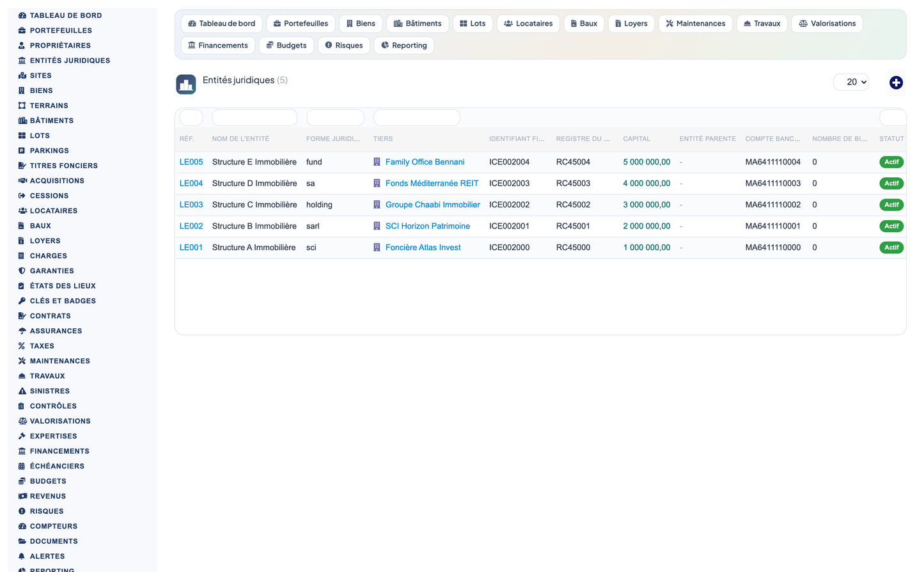Click the Entités juridiques header icon
The width and height of the screenshot is (924, 572).
click(x=186, y=84)
